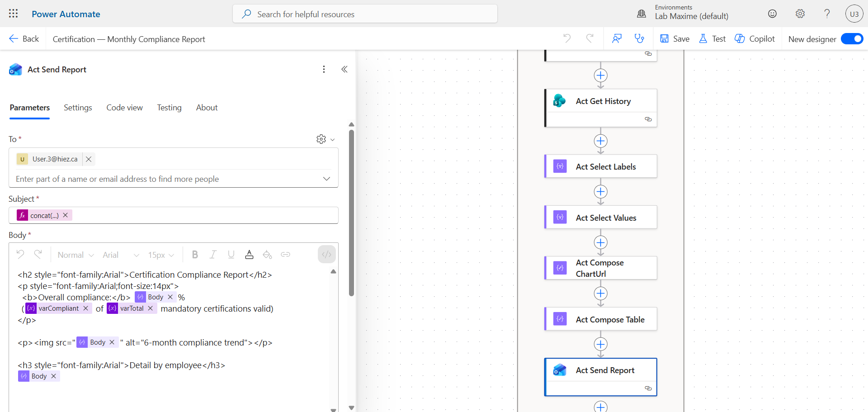Open the Arial font dropdown
This screenshot has width=868, height=412.
(x=121, y=255)
